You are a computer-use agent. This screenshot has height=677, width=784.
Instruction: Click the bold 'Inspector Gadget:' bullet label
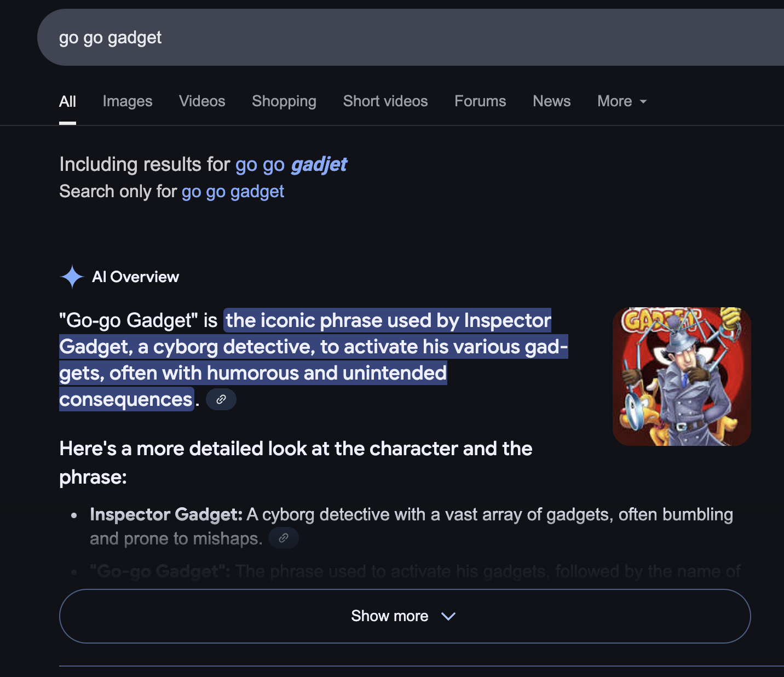[166, 514]
